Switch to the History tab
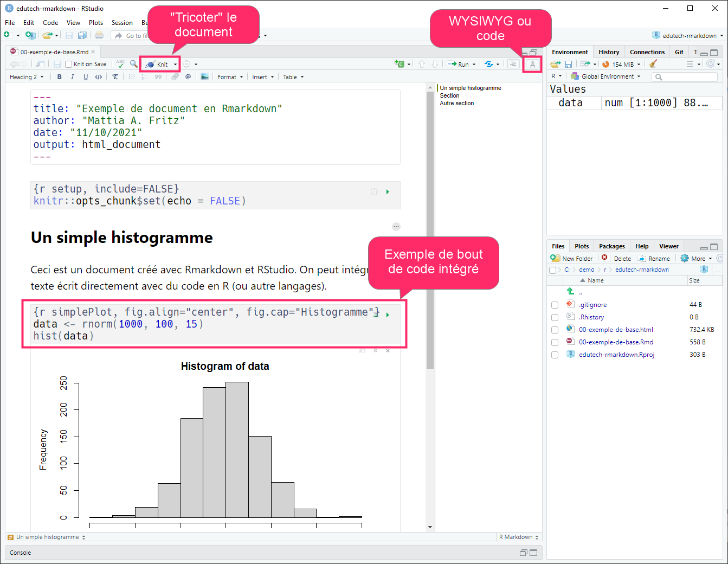This screenshot has height=564, width=728. pyautogui.click(x=609, y=52)
